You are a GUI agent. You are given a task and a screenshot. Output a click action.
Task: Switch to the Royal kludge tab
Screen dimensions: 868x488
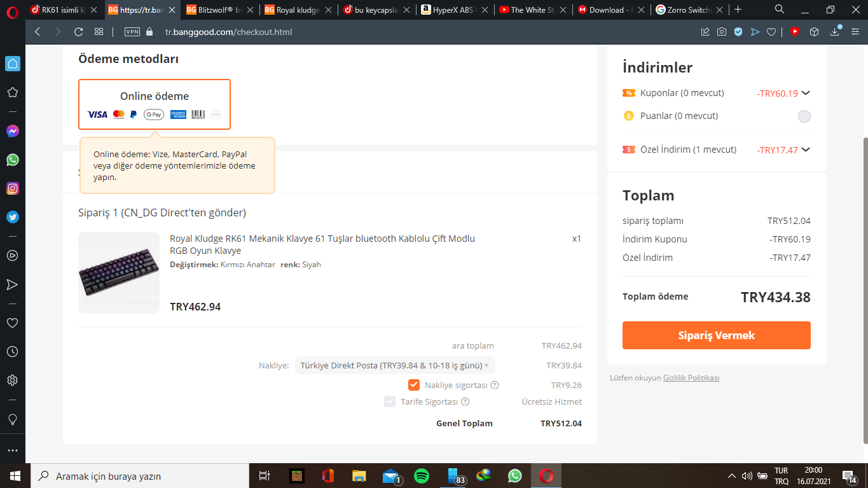click(298, 10)
